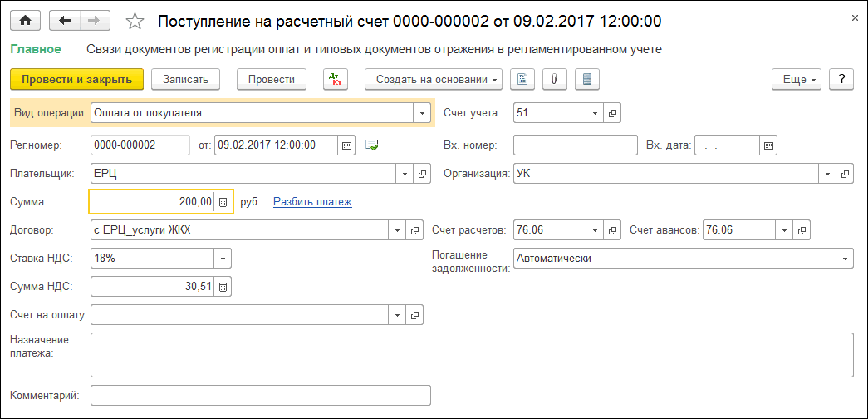Open calculator for the Сумма field
The image size is (868, 419).
[223, 202]
